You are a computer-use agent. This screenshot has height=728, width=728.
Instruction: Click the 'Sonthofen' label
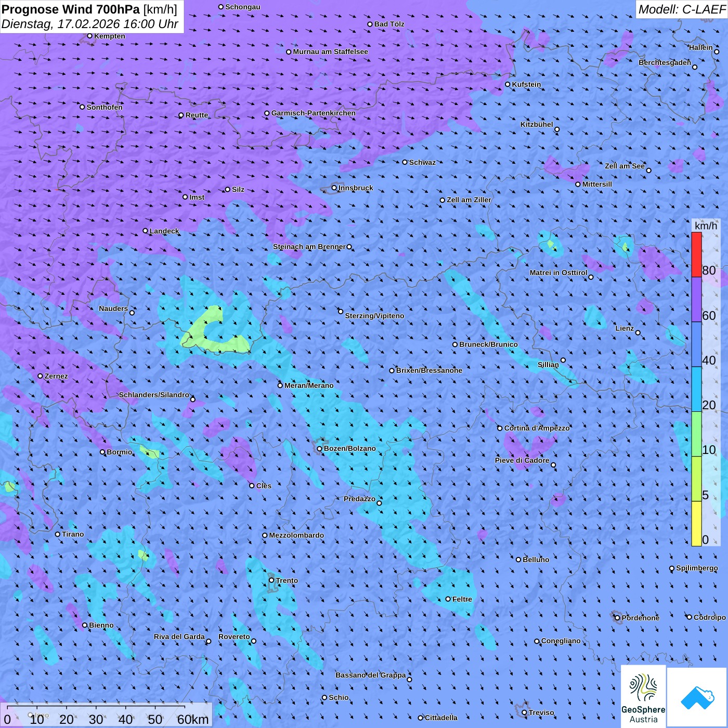coord(105,107)
